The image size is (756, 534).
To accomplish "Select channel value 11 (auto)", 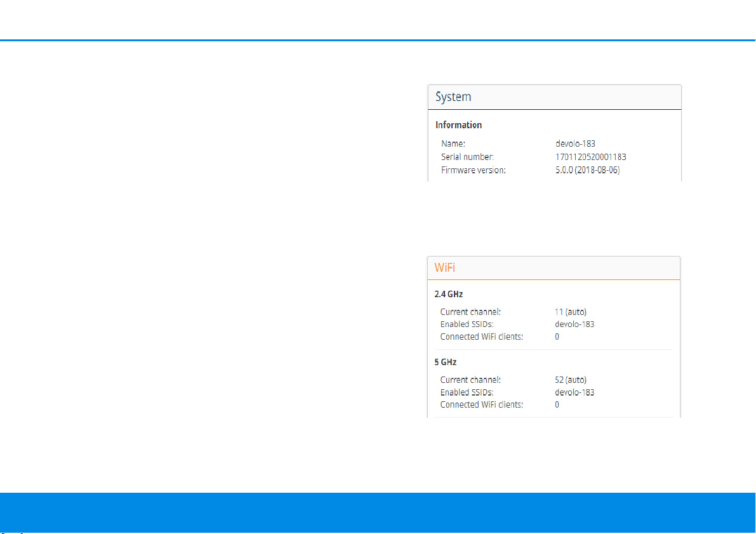I will coord(571,312).
